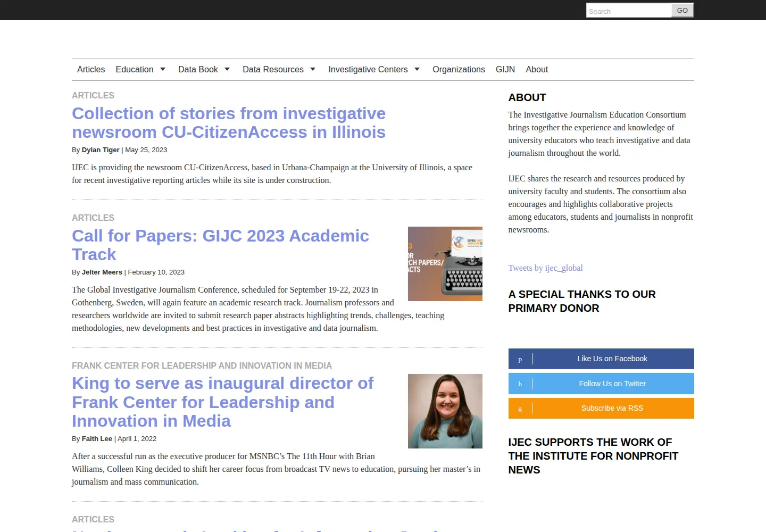Open the Frank Center category label
Viewport: 766px width, 532px height.
tap(202, 366)
